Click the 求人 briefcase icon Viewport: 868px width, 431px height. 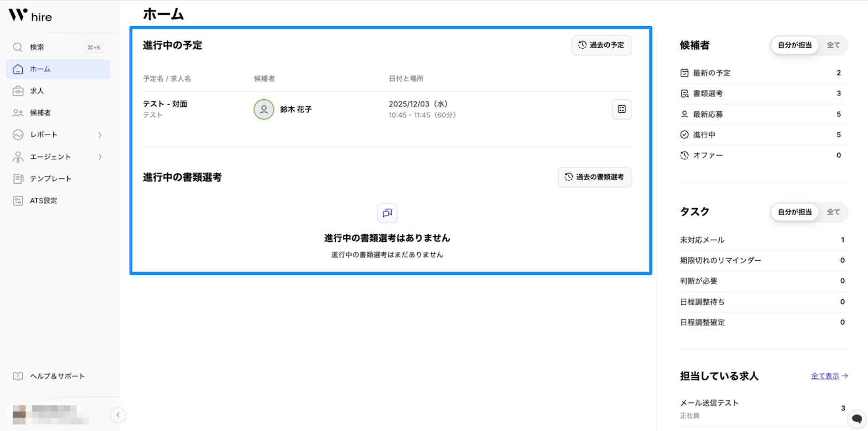[18, 91]
